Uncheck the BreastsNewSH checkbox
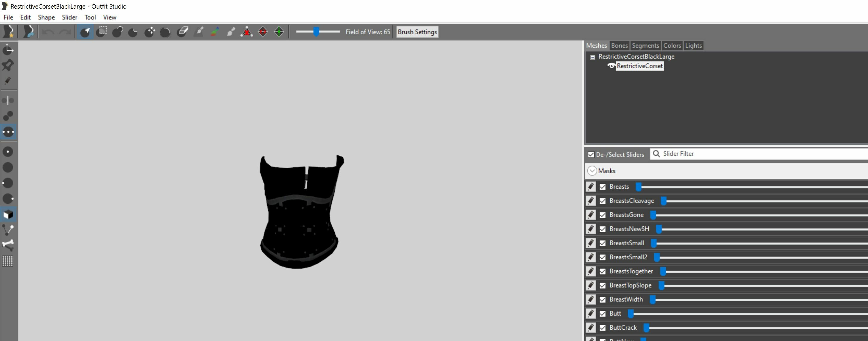 [603, 229]
